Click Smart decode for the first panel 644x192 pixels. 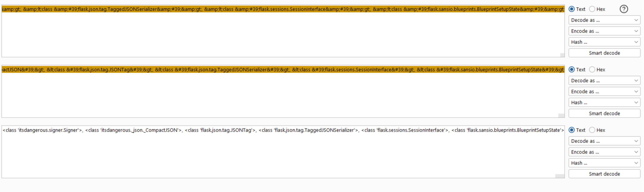coord(604,53)
